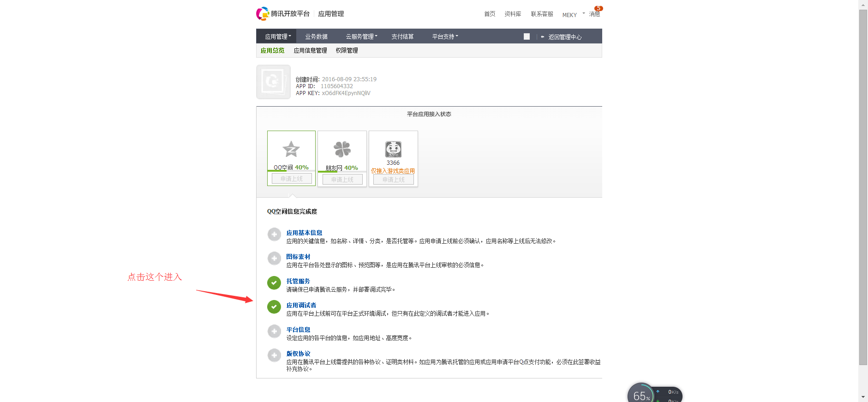Switch to the 应用总览 tab
This screenshot has width=868, height=402.
[x=272, y=50]
